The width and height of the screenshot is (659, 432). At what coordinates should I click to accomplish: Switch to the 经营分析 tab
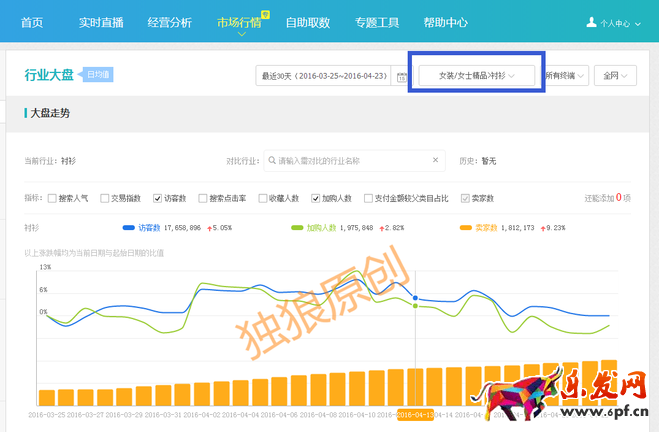169,22
